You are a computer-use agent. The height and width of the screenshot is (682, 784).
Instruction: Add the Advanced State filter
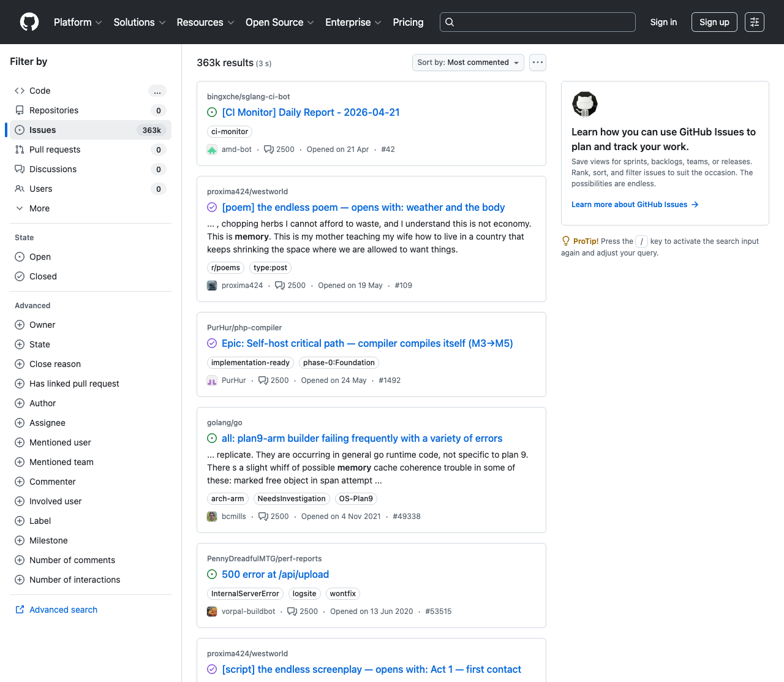pos(91,344)
